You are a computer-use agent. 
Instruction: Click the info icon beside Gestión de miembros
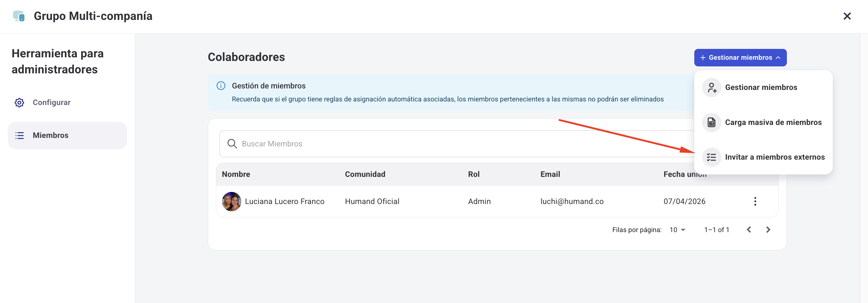(221, 86)
